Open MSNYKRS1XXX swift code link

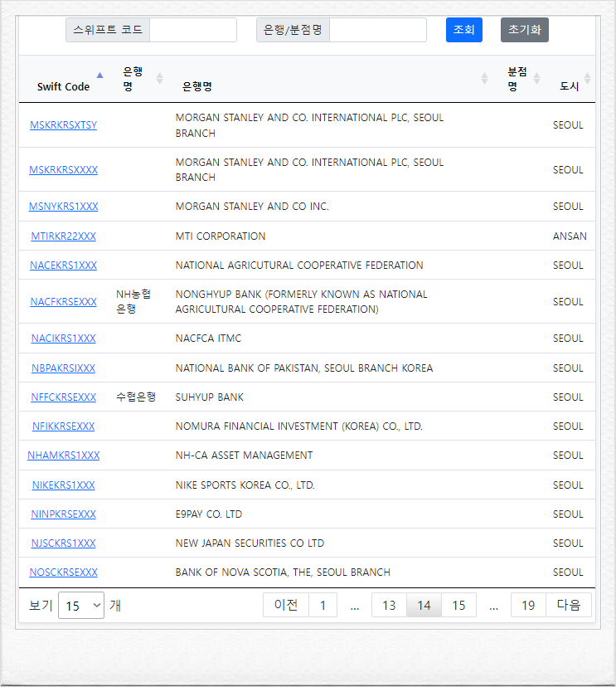pyautogui.click(x=64, y=207)
